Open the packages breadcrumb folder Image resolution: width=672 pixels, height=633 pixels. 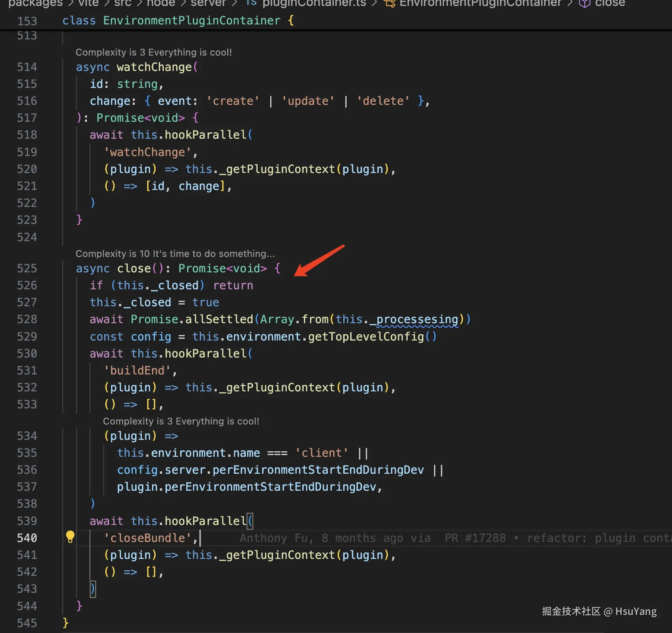[x=35, y=3]
